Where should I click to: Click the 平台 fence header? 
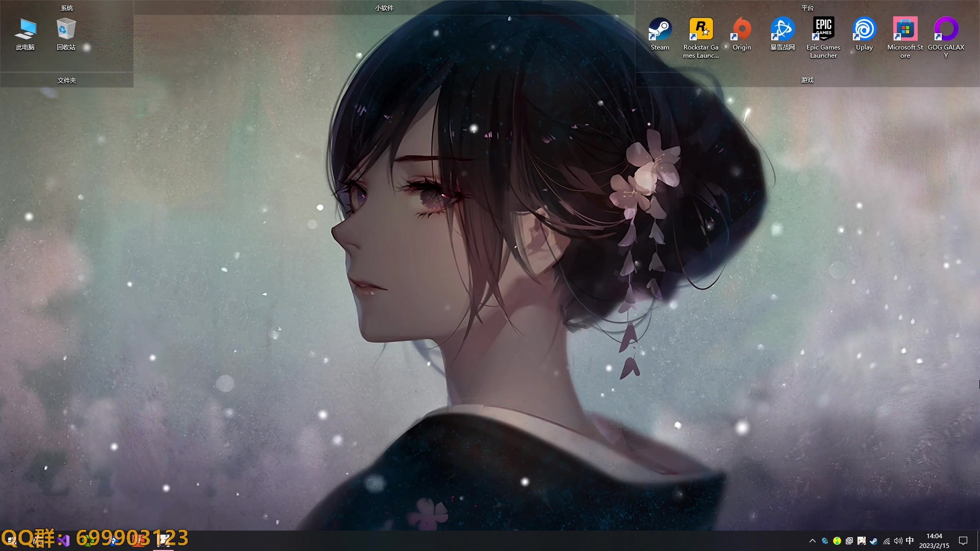click(x=807, y=8)
